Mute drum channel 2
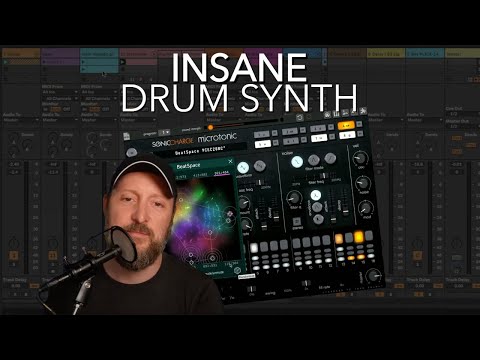The image size is (480, 360). (x=303, y=130)
